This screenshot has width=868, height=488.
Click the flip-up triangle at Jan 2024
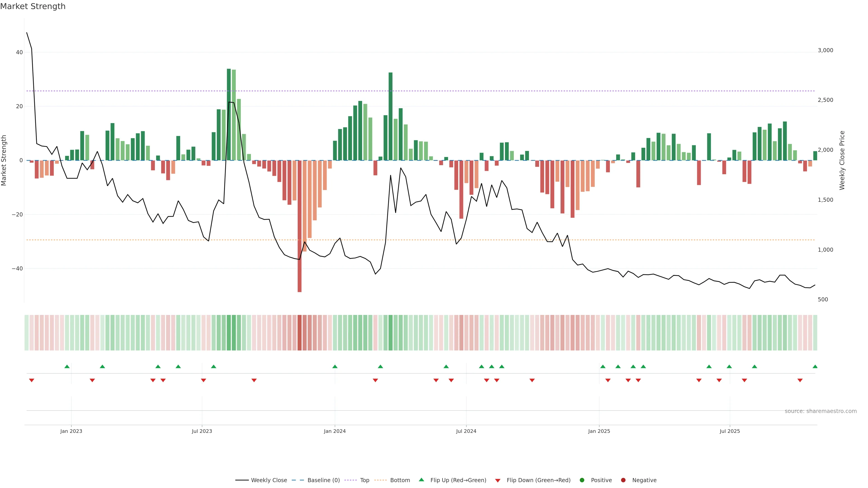point(335,366)
